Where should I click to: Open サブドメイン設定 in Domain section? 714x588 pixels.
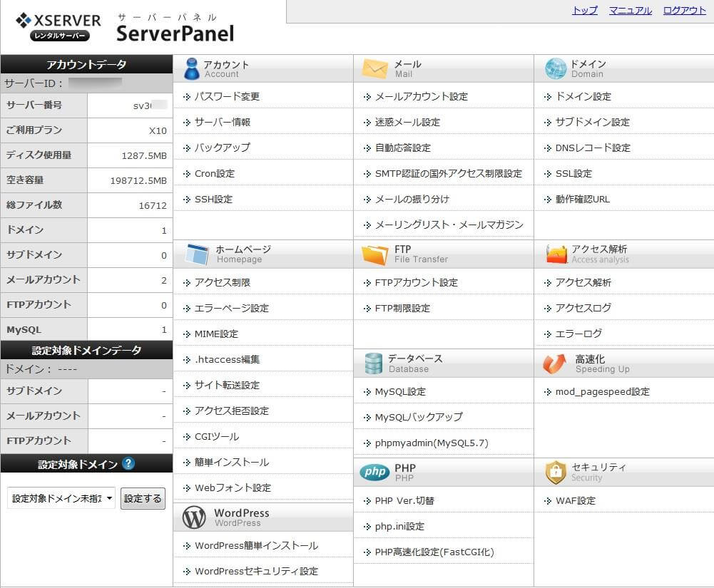coord(593,122)
